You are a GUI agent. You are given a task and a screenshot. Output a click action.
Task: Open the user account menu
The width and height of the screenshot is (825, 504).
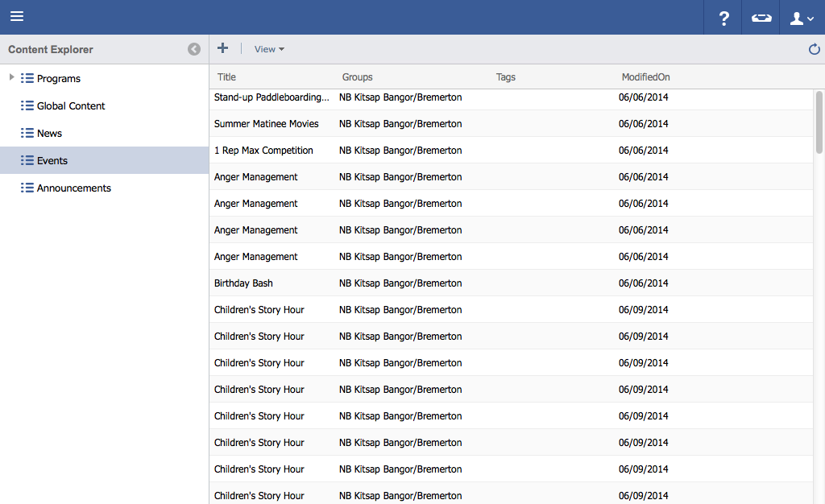[x=802, y=18]
